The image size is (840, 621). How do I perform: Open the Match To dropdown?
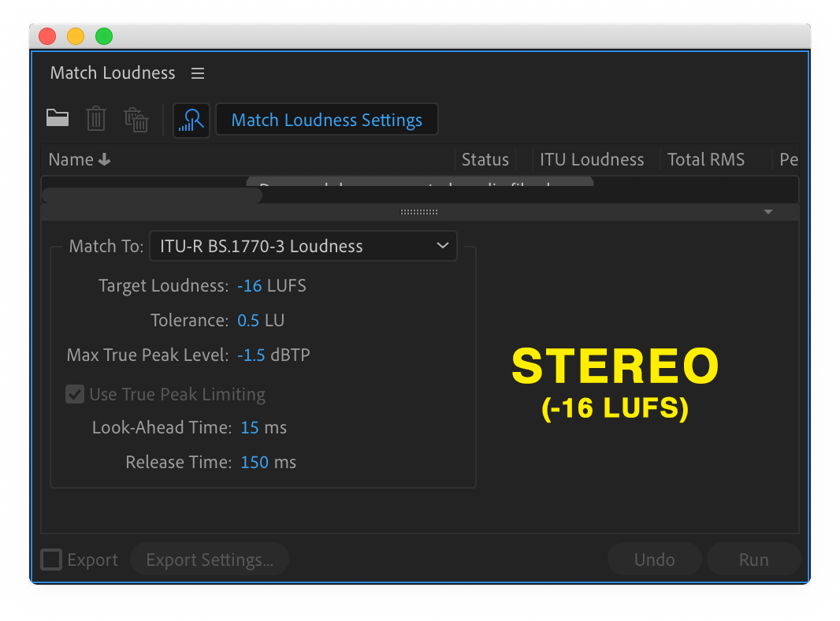click(303, 246)
